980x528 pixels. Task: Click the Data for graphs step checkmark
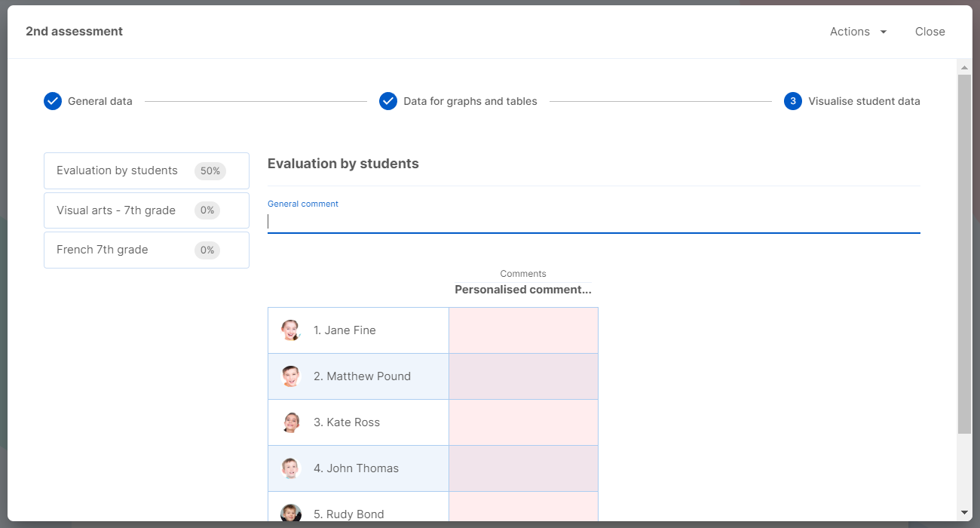click(x=388, y=101)
